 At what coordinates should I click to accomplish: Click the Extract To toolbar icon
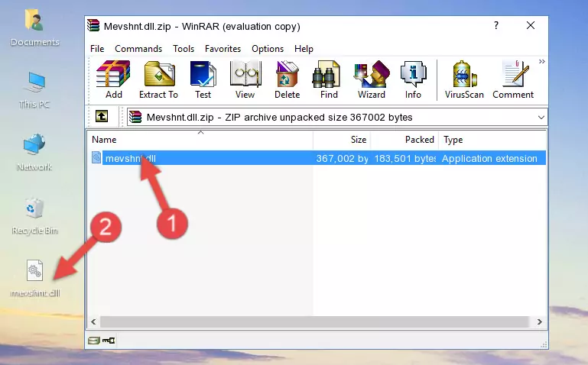click(158, 79)
